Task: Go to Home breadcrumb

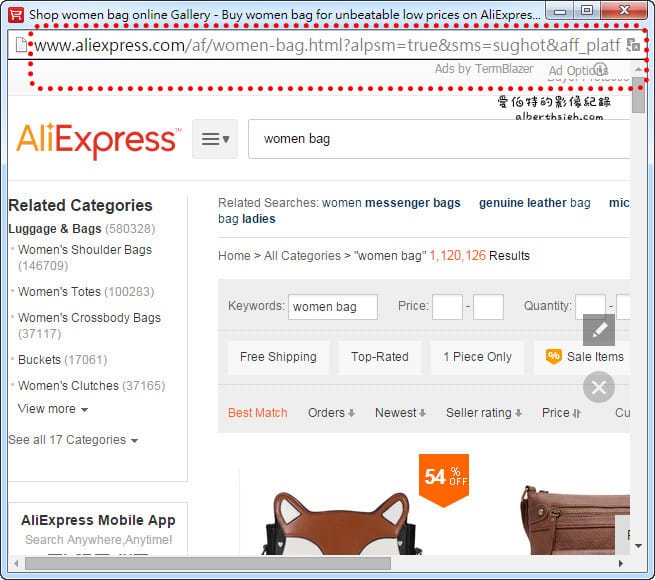Action: point(234,255)
